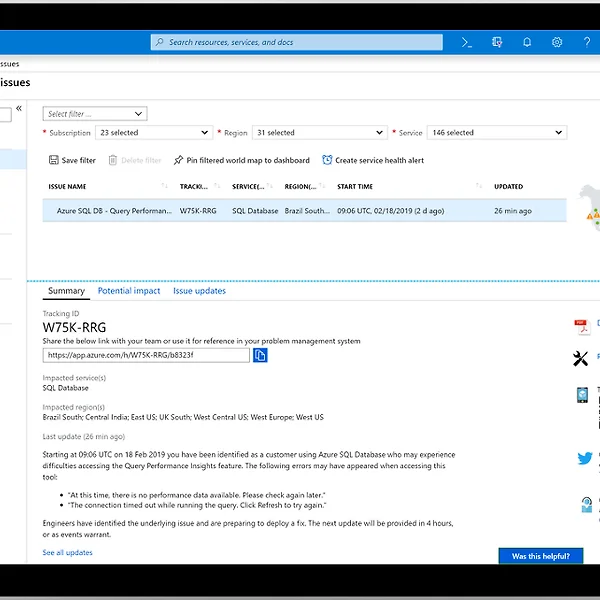
Task: Open the See all updates link
Action: 67,552
